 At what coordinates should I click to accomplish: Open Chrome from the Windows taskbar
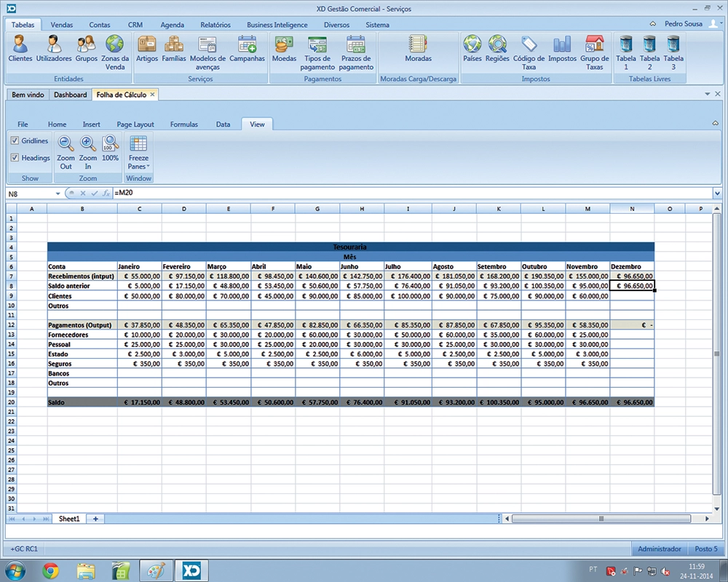(x=50, y=570)
